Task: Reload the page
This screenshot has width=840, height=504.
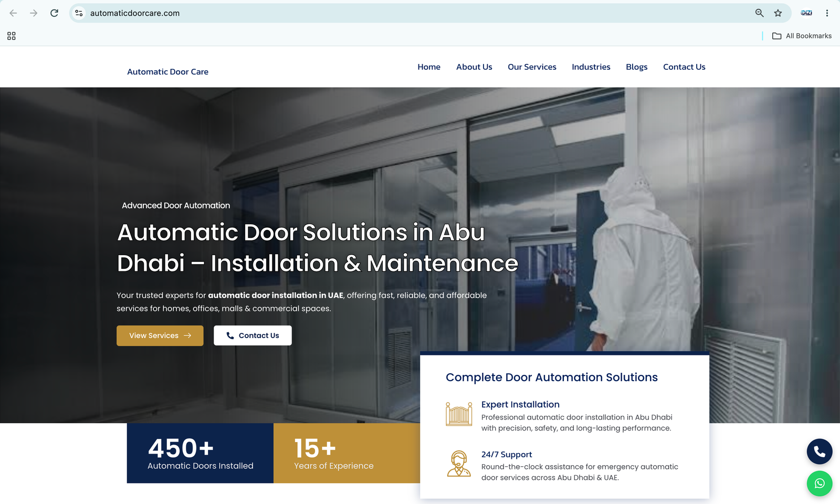Action: pyautogui.click(x=54, y=13)
